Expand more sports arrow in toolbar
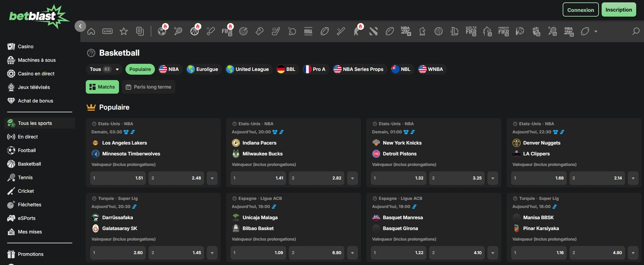 coord(596,32)
